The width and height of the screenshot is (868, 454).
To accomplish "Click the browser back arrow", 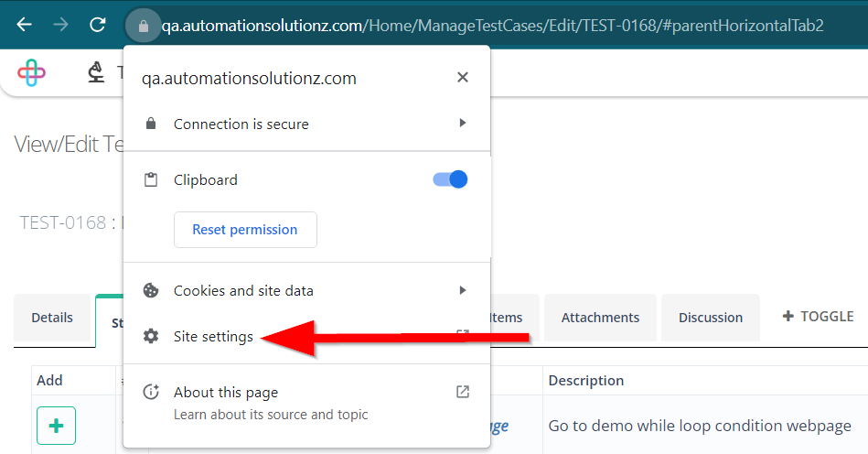I will tap(24, 25).
